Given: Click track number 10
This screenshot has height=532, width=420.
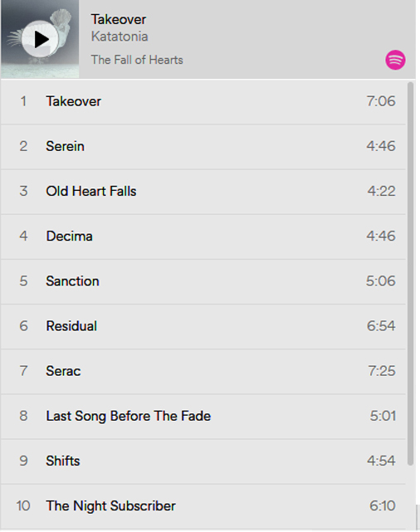Looking at the screenshot, I should (23, 506).
